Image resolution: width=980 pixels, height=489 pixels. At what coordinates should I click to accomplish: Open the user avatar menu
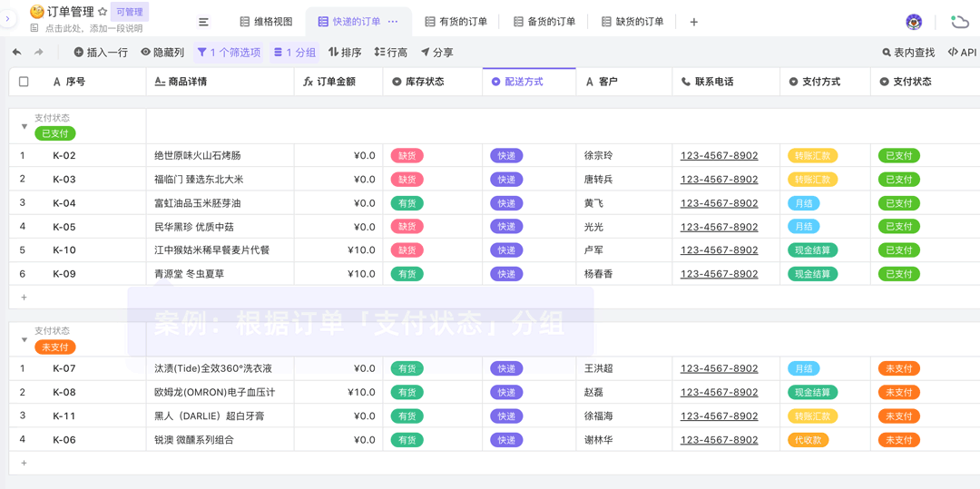[914, 22]
